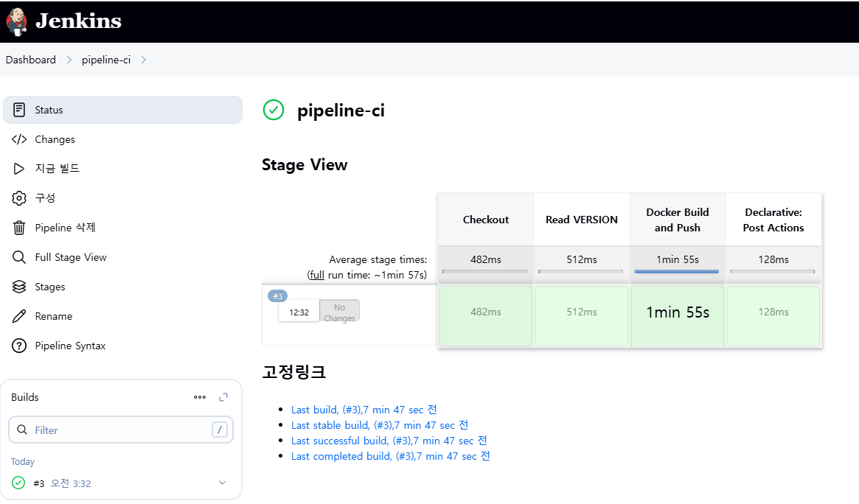859x504 pixels.
Task: Click the Read VERSION stage header
Action: tap(582, 220)
